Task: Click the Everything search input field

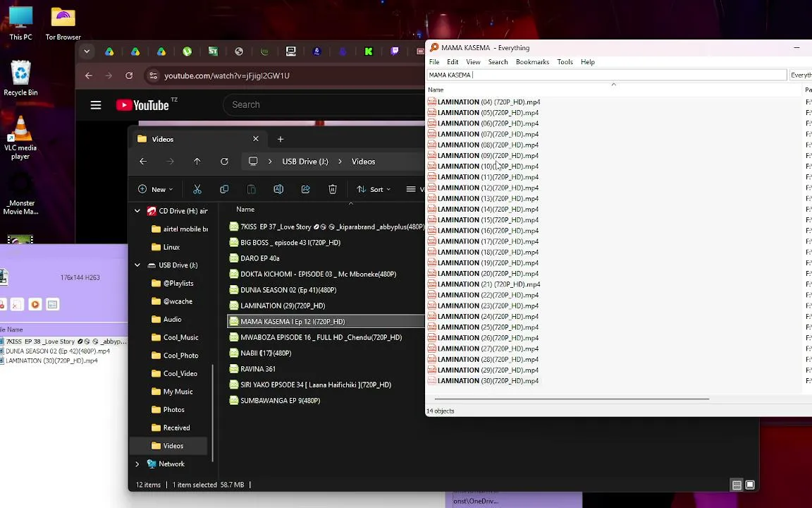Action: [x=606, y=75]
